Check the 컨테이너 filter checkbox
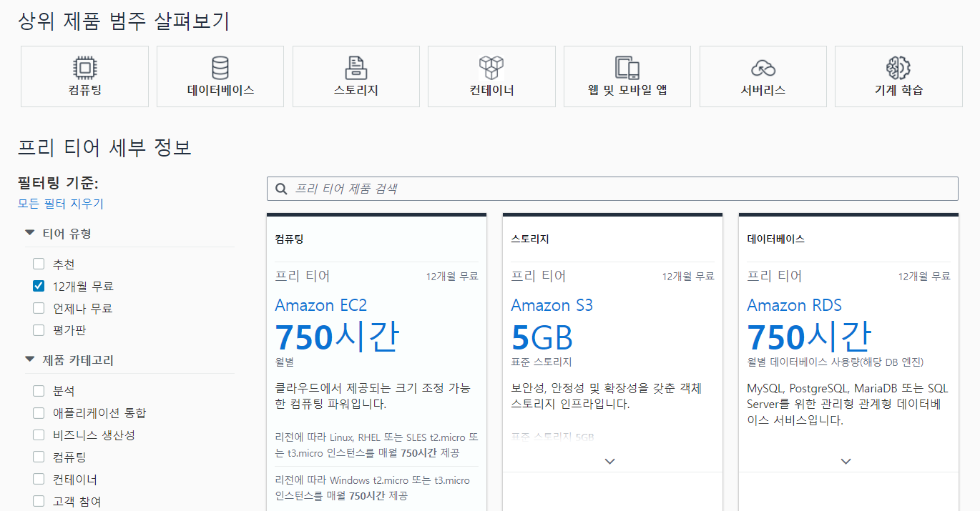This screenshot has width=980, height=511. [x=39, y=480]
